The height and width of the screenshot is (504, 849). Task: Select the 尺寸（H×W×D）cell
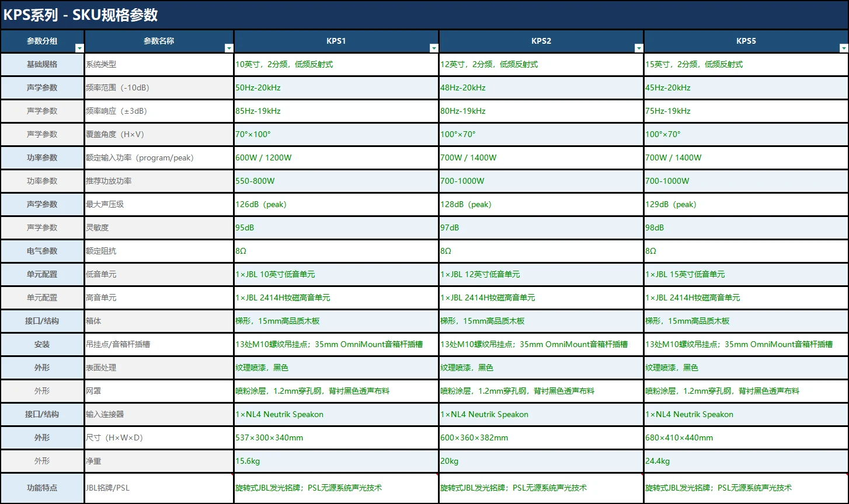click(x=159, y=438)
